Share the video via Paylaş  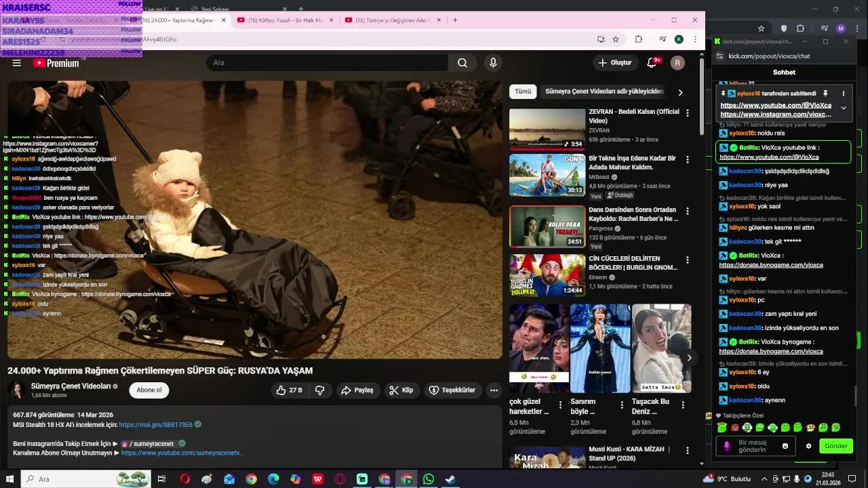tap(357, 390)
